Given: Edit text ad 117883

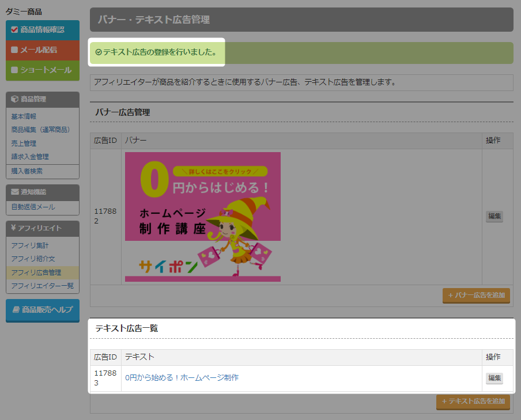Looking at the screenshot, I should [494, 378].
